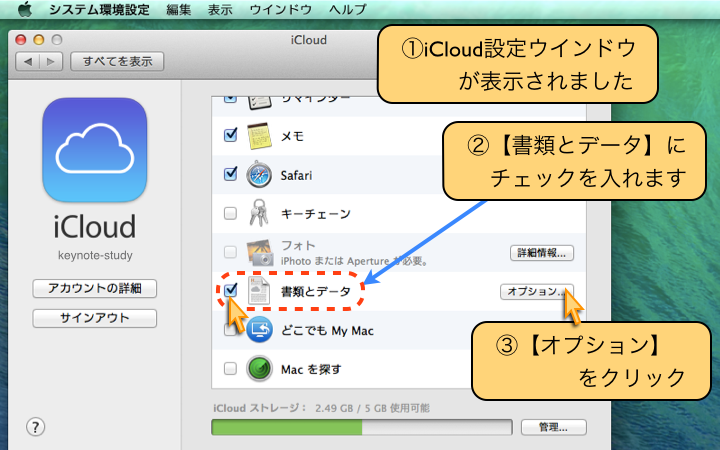Click the Mac を探す radar icon
Screen dimensions: 720x450
tap(259, 369)
